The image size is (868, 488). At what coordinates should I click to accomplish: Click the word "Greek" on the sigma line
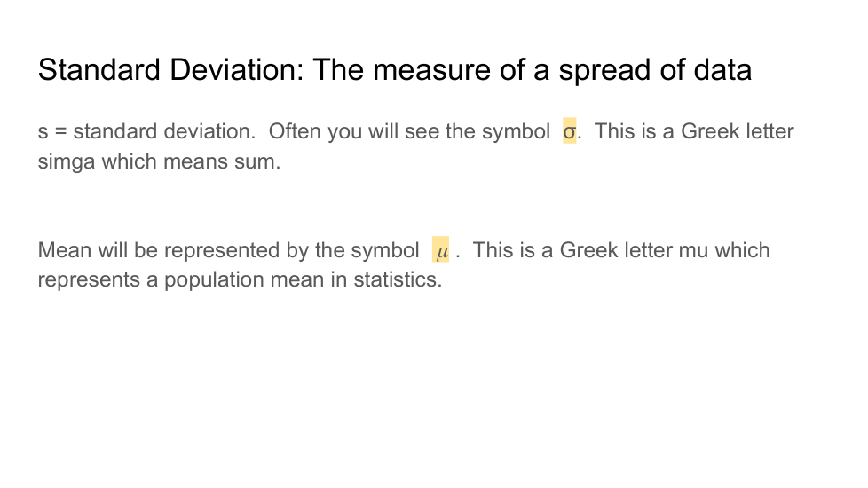point(709,132)
